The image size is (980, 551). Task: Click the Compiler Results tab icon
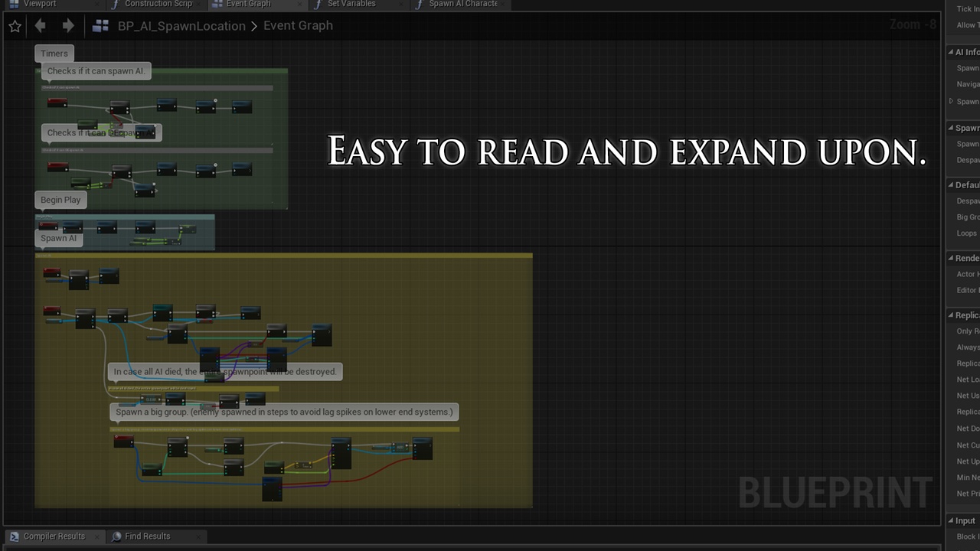tap(14, 536)
